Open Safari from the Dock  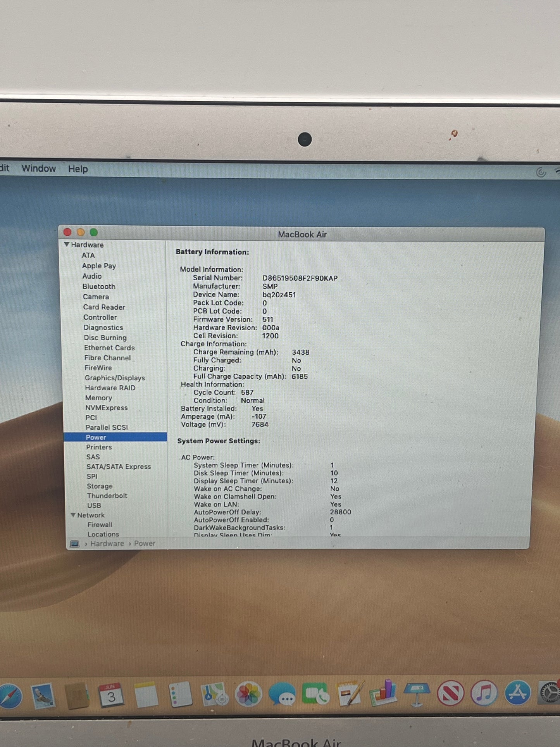coord(10,696)
